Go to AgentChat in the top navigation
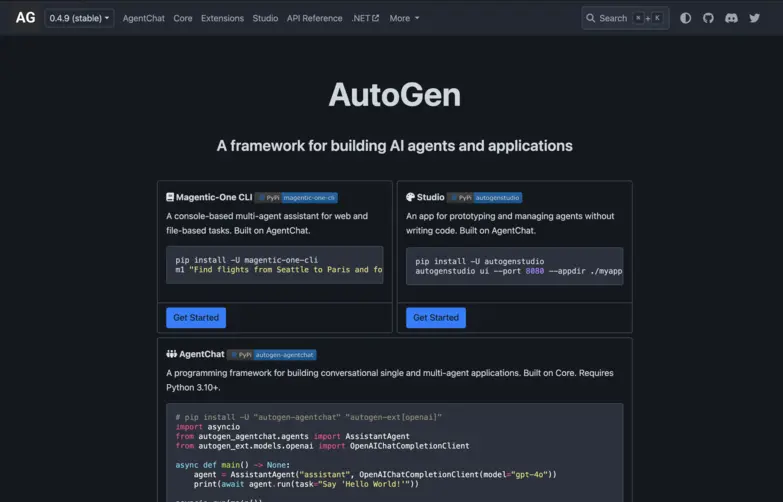Viewport: 783px width, 502px height. (x=143, y=18)
